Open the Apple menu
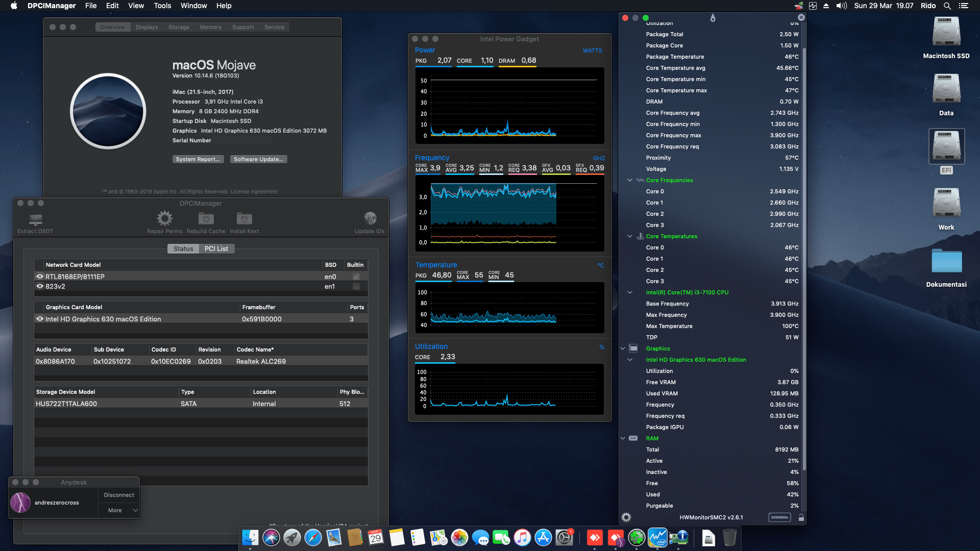Image resolution: width=980 pixels, height=551 pixels. [x=14, y=6]
